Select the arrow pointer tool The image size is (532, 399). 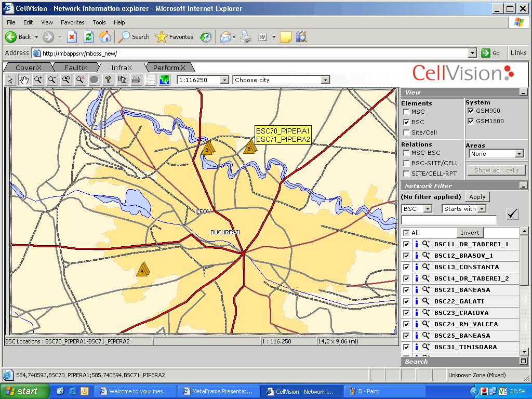[x=10, y=79]
